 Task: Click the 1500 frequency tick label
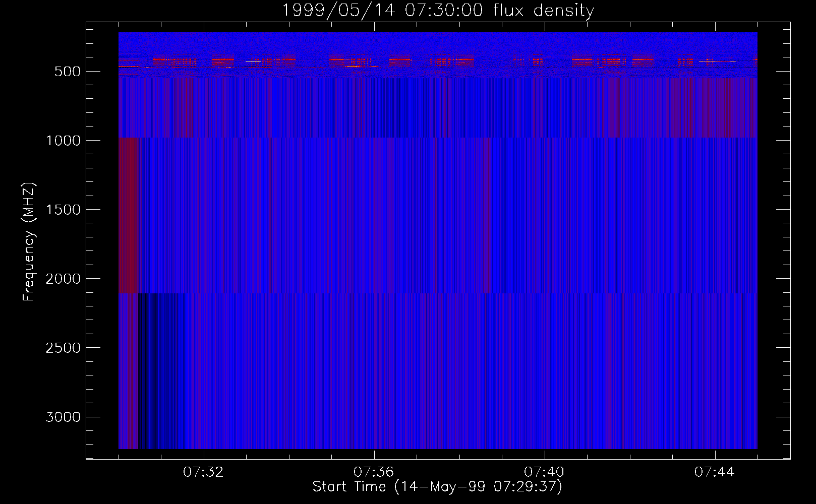[x=63, y=210]
